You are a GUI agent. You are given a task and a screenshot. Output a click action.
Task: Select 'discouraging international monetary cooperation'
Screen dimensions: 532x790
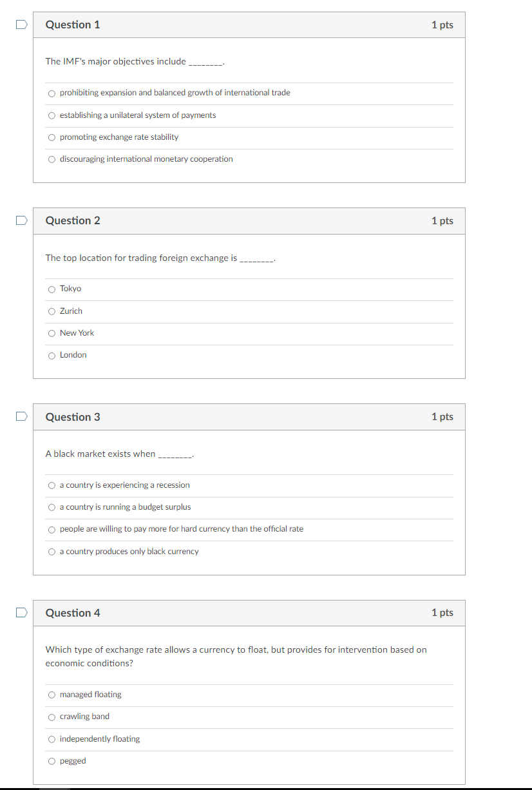tap(52, 159)
